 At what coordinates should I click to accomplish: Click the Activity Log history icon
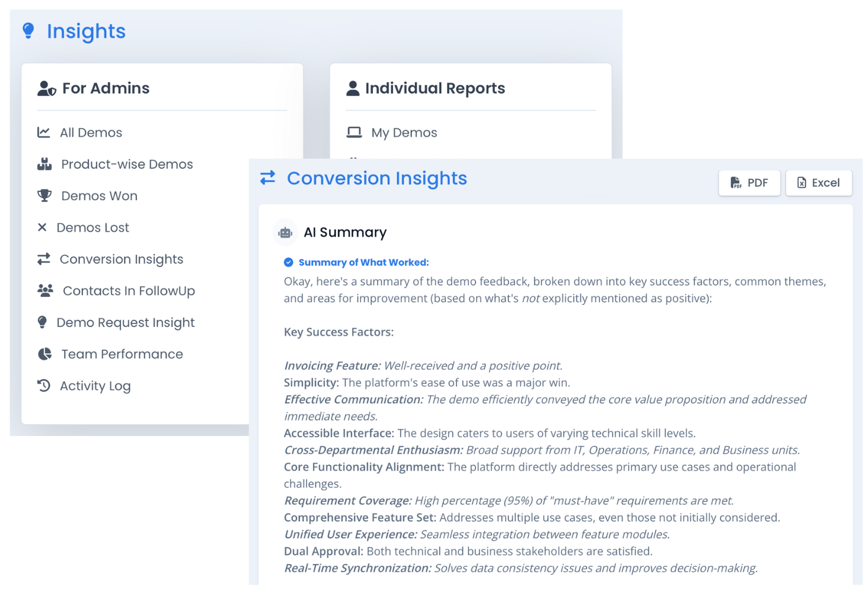(44, 386)
